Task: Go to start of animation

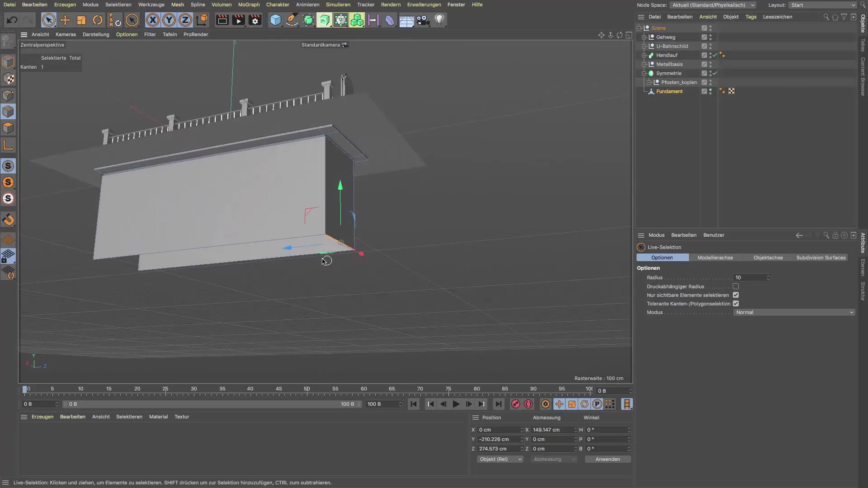Action: [414, 404]
